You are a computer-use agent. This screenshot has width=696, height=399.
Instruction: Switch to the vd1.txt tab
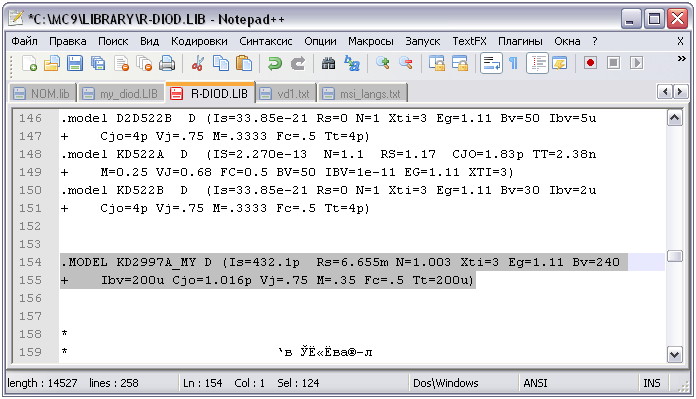[x=286, y=94]
